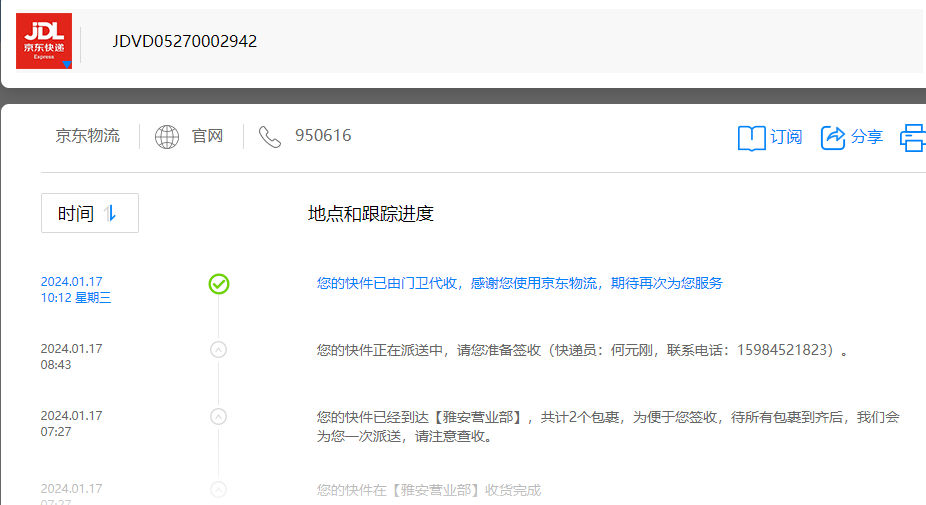The width and height of the screenshot is (926, 505).
Task: Subscribe via the 订阅 label
Action: tap(786, 137)
